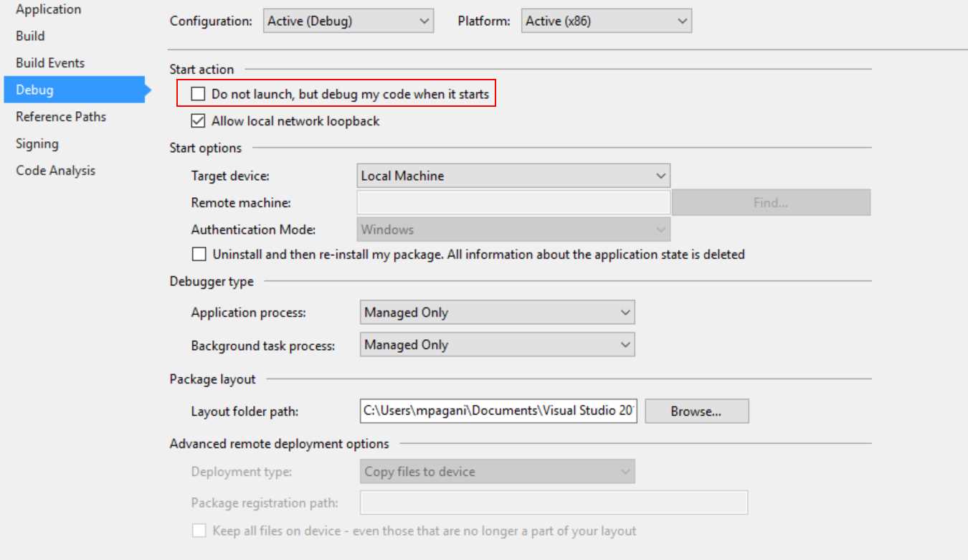
Task: Disable 'Allow local network loopback'
Action: (199, 120)
